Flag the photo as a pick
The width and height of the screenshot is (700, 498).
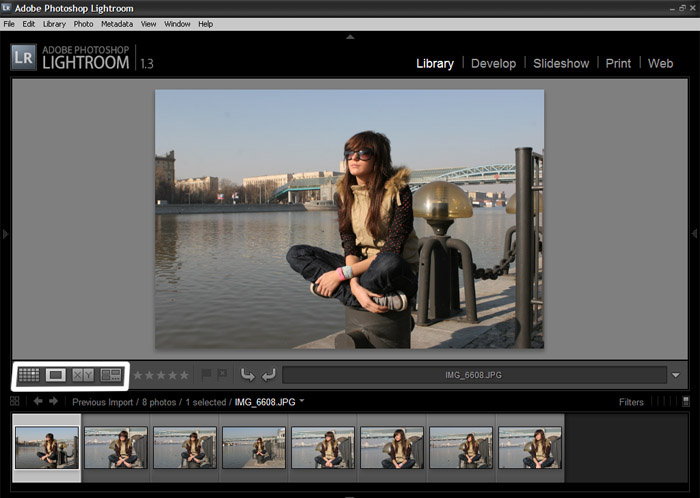206,375
